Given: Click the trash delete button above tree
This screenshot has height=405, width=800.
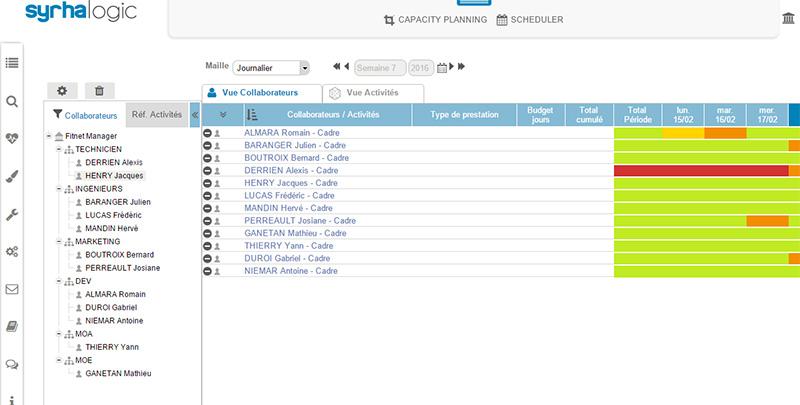Looking at the screenshot, I should click(x=99, y=91).
